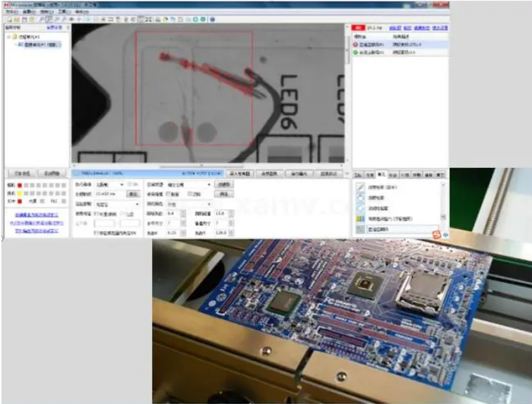Screen dimensions: 532x404
Task: Toggle checkbox next to top-left parameter dropdown
Action: point(129,184)
